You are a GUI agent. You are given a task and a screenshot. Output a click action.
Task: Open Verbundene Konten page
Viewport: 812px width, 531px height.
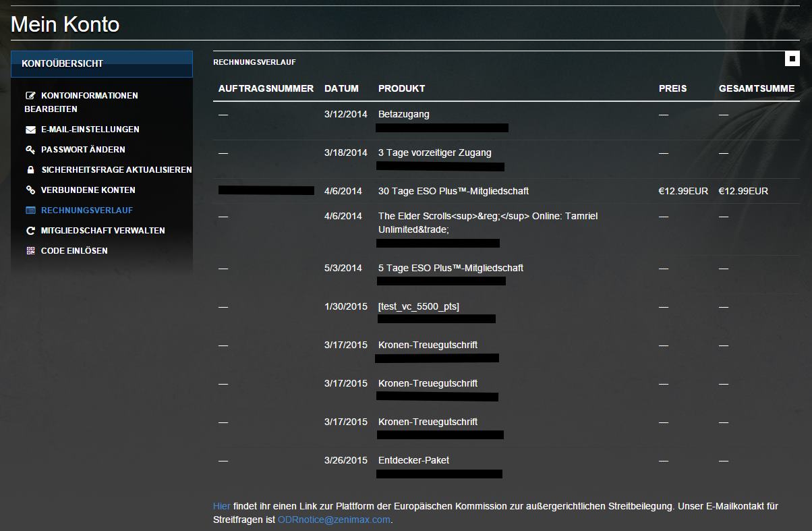click(88, 190)
